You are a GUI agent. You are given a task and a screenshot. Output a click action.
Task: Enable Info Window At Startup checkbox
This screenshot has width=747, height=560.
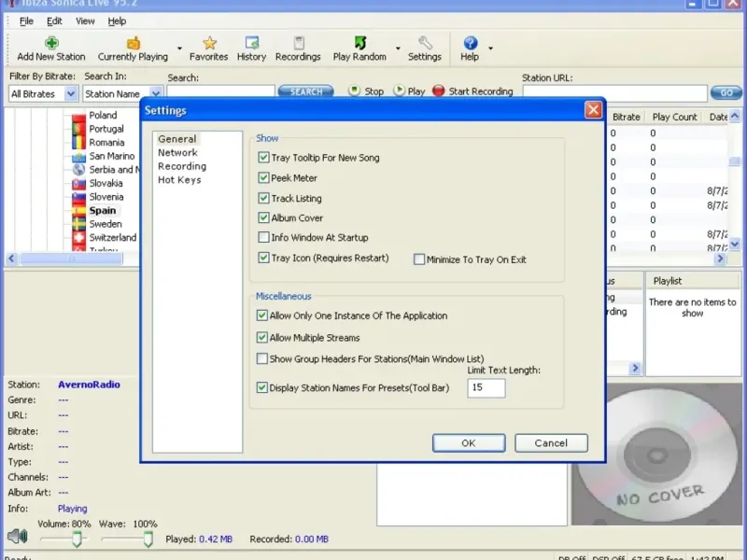click(264, 238)
